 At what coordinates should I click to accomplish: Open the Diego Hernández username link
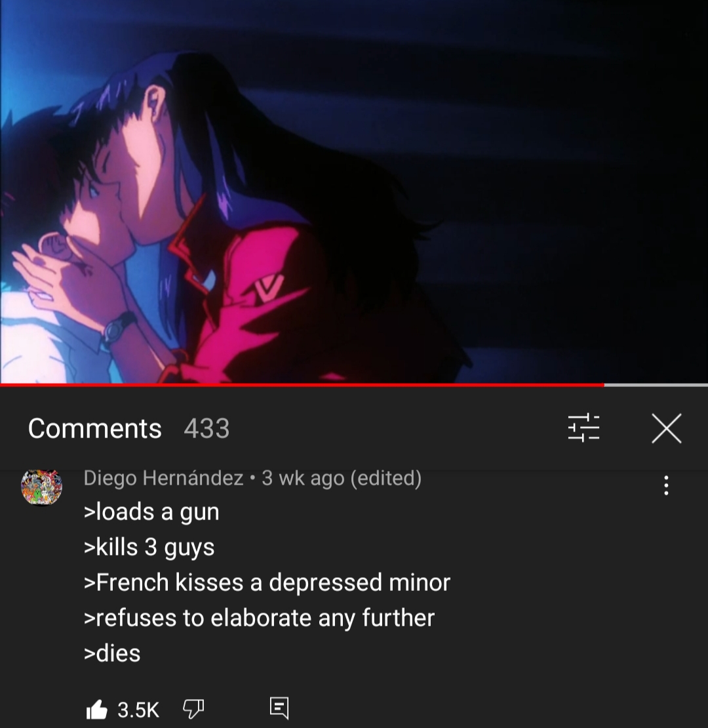163,477
